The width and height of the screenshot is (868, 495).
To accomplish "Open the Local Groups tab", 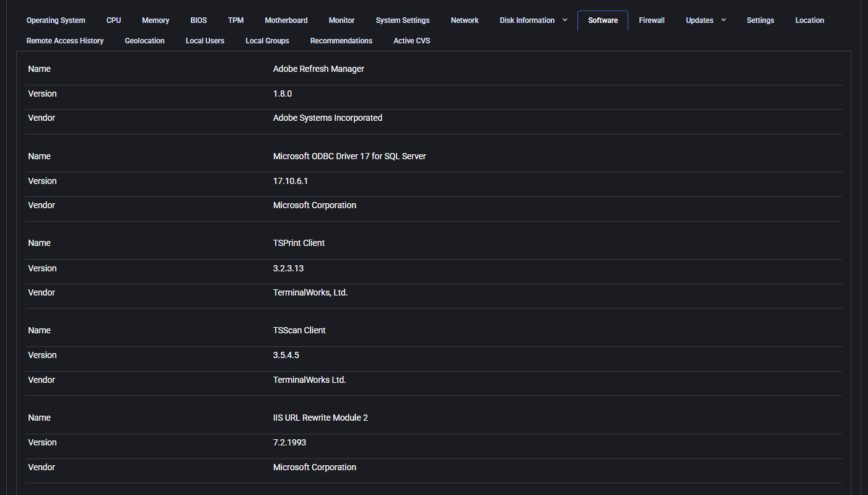I will 267,41.
